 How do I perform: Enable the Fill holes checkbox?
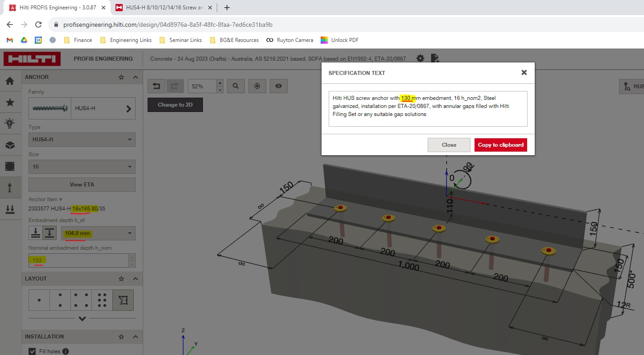32,351
